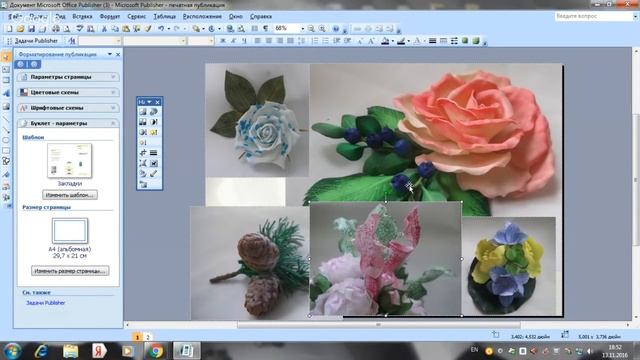This screenshot has width=640, height=360.
Task: Apply underline formatting (Ч)
Action: coord(244,41)
